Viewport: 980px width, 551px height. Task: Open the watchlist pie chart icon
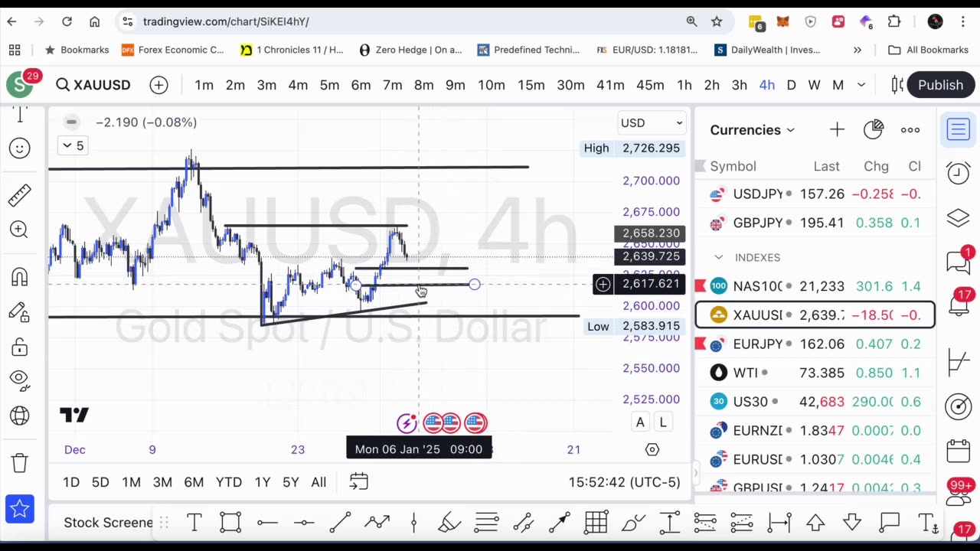874,129
